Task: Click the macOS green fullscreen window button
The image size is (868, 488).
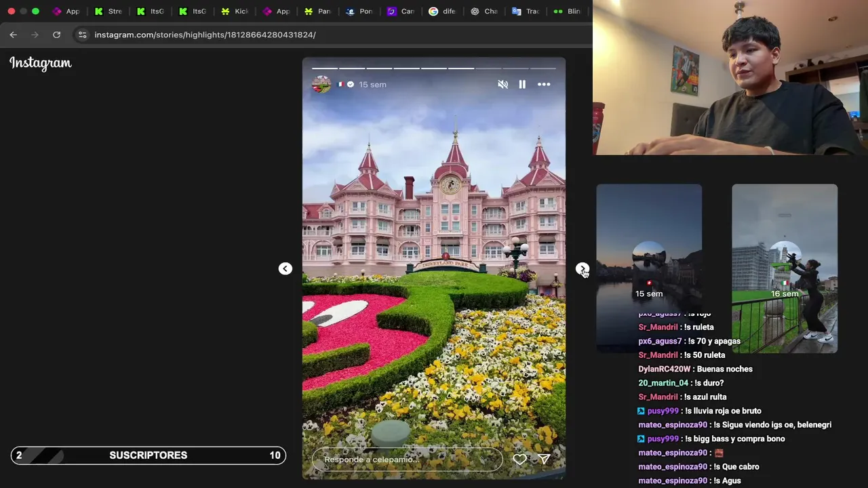Action: tap(35, 12)
